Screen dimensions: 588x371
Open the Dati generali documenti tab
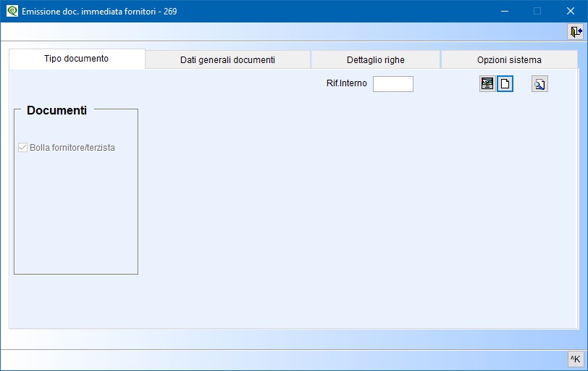click(x=227, y=60)
